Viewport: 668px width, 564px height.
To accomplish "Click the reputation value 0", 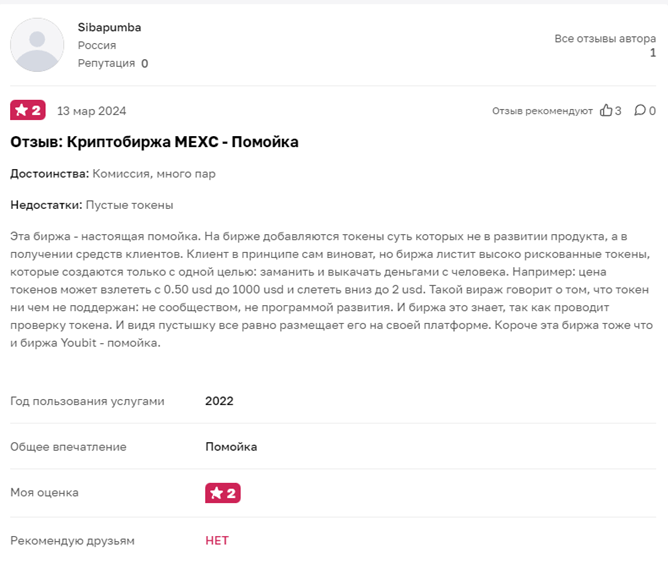I will pos(145,63).
